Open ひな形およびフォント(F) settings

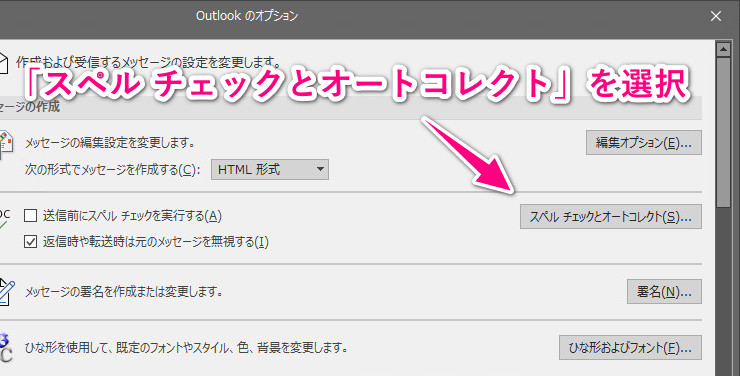coord(630,348)
